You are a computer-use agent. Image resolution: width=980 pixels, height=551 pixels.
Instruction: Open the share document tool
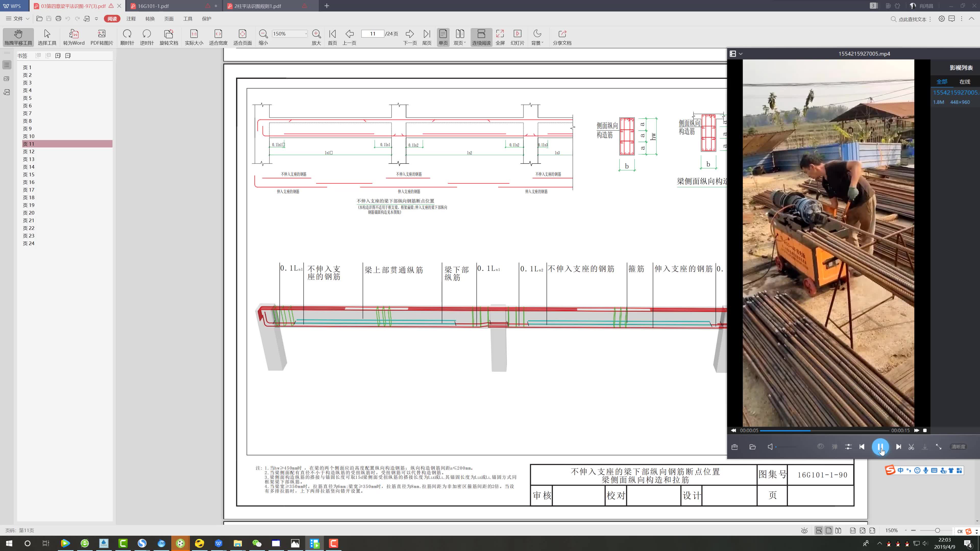(x=562, y=37)
